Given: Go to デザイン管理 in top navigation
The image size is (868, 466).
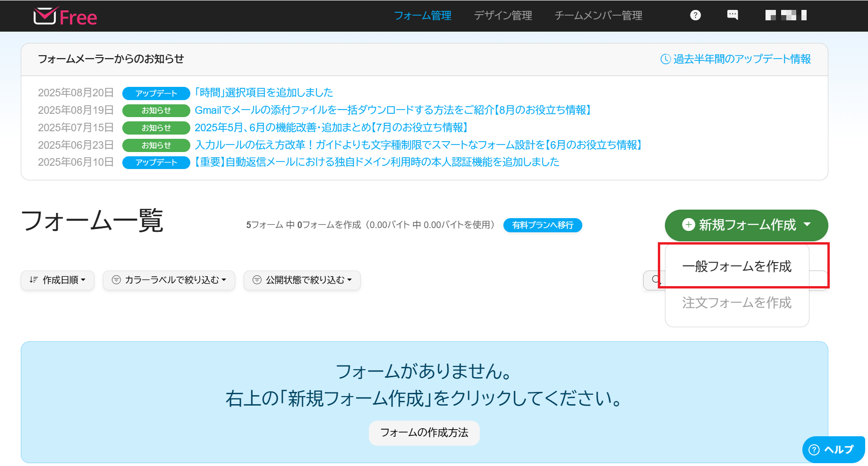Looking at the screenshot, I should click(503, 16).
